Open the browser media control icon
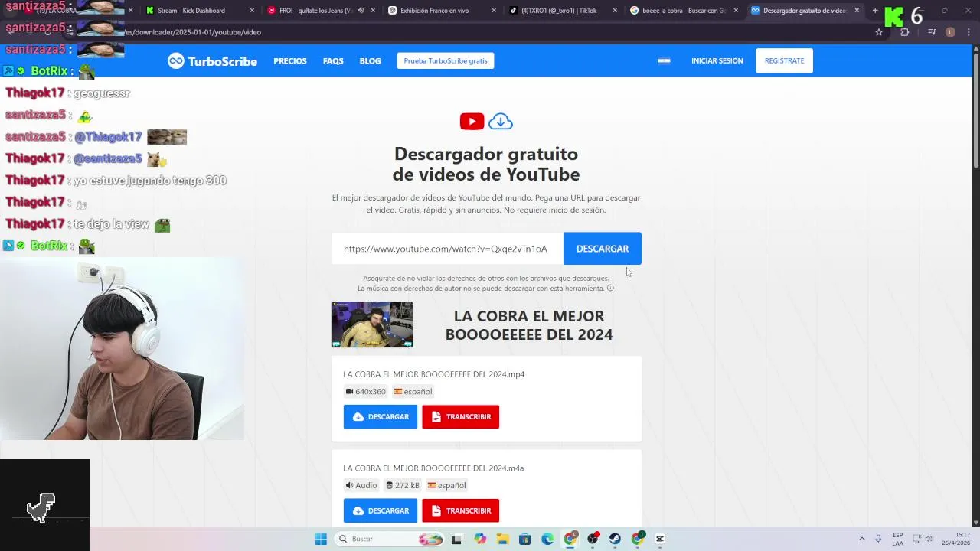Screen dimensions: 980x551 [932, 32]
